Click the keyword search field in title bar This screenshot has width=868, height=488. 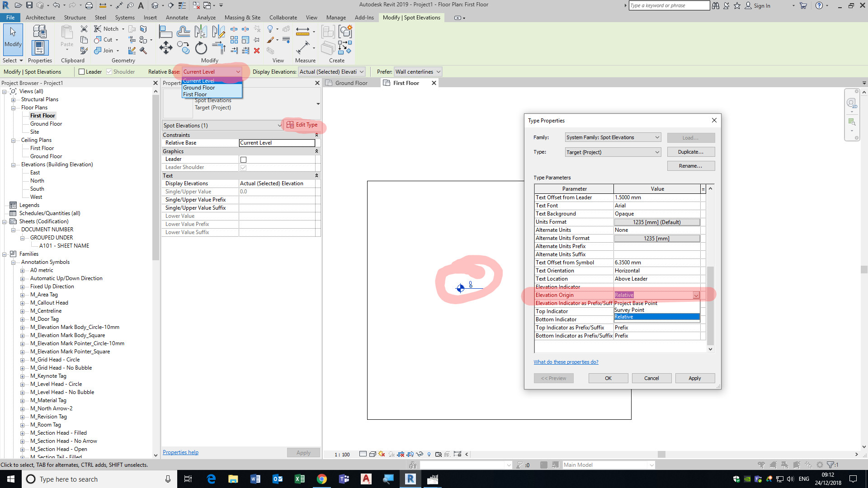669,5
